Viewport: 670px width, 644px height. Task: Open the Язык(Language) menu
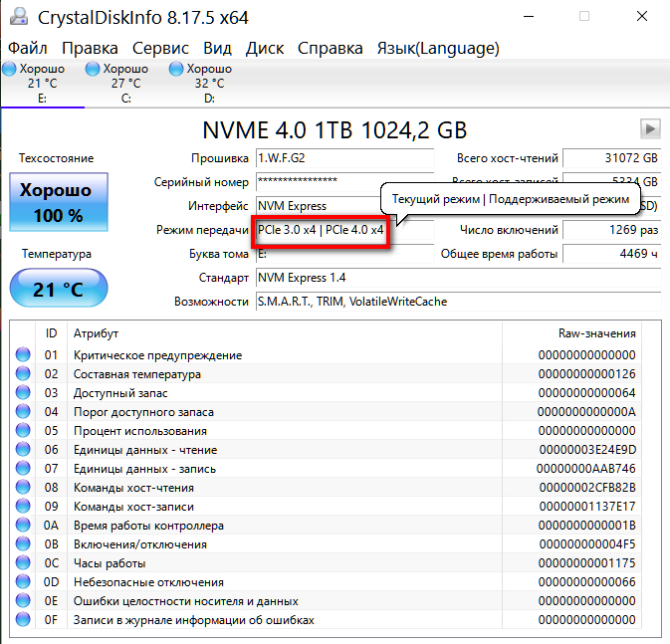coord(438,49)
